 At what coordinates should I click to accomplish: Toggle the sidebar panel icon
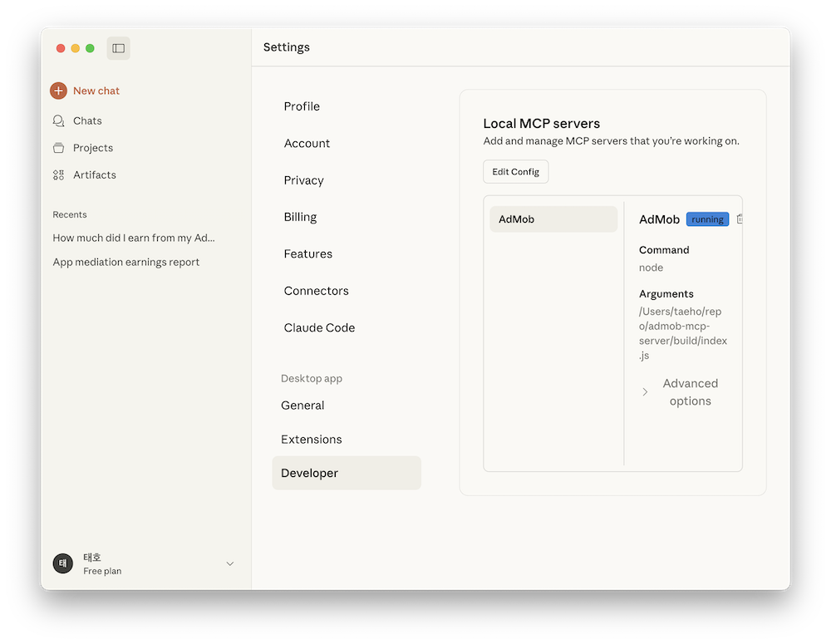(118, 48)
